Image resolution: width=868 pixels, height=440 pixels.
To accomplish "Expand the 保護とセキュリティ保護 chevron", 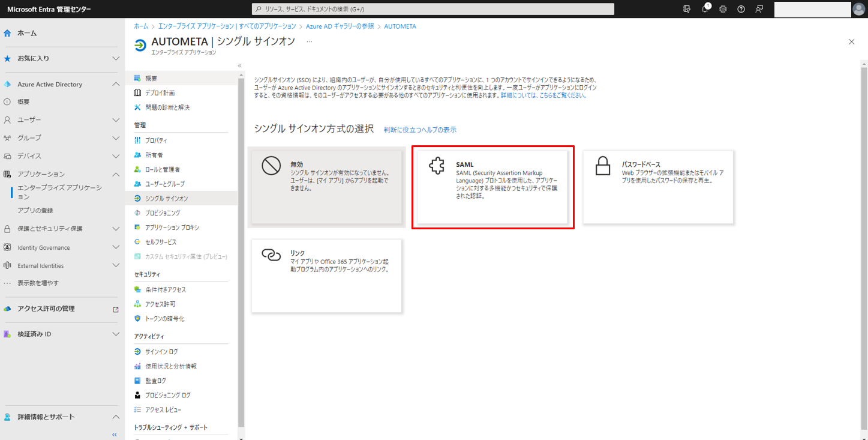I will coord(116,229).
